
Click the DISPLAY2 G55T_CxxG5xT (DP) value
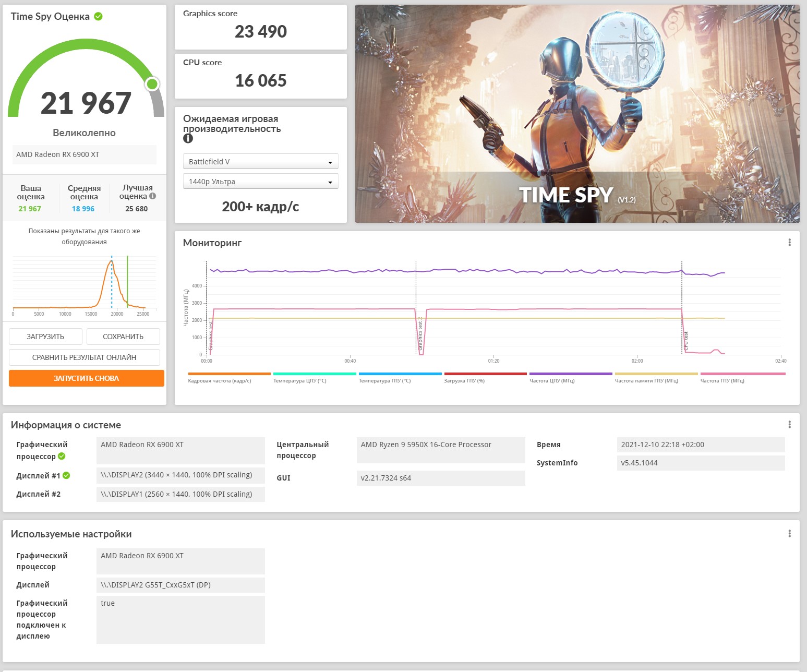tap(180, 585)
